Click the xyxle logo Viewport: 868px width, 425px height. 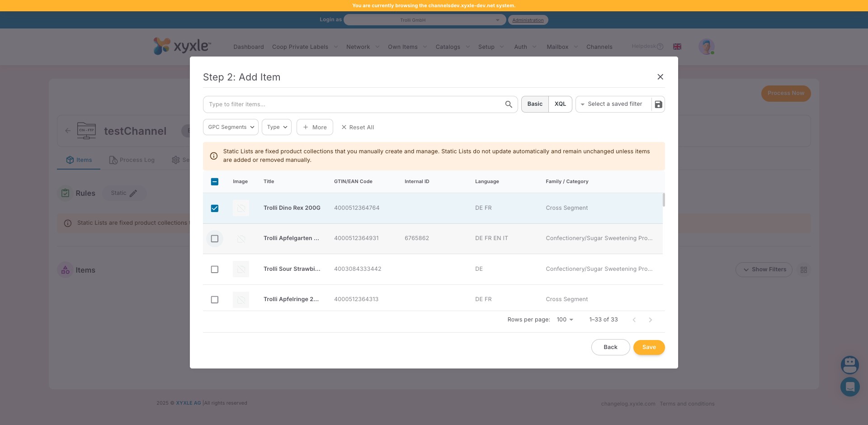[x=182, y=46]
